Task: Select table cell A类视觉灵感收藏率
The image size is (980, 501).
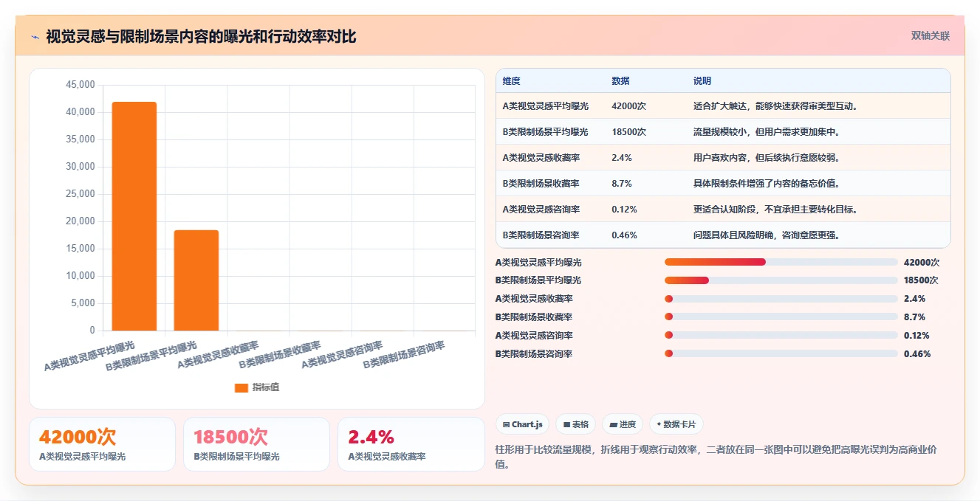Action: tap(541, 158)
